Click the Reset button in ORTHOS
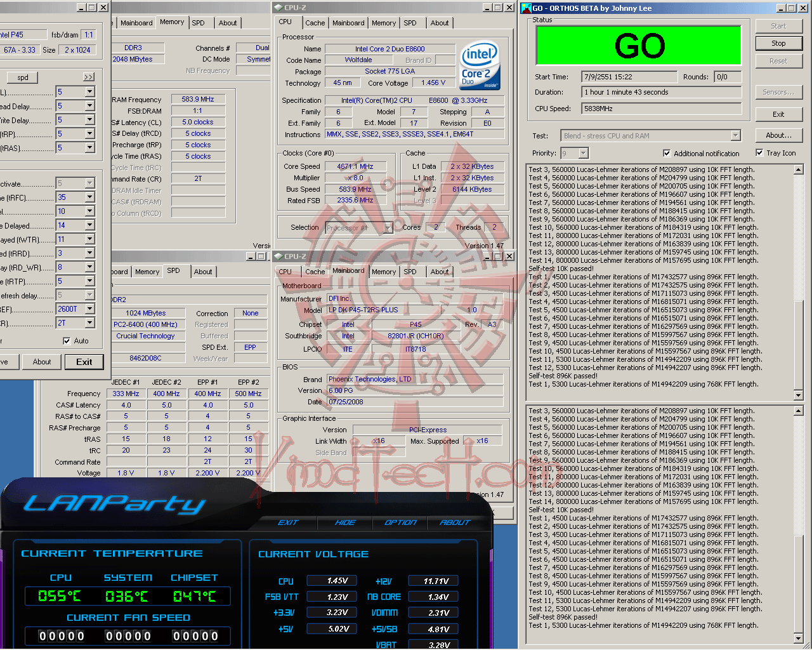 (x=778, y=61)
